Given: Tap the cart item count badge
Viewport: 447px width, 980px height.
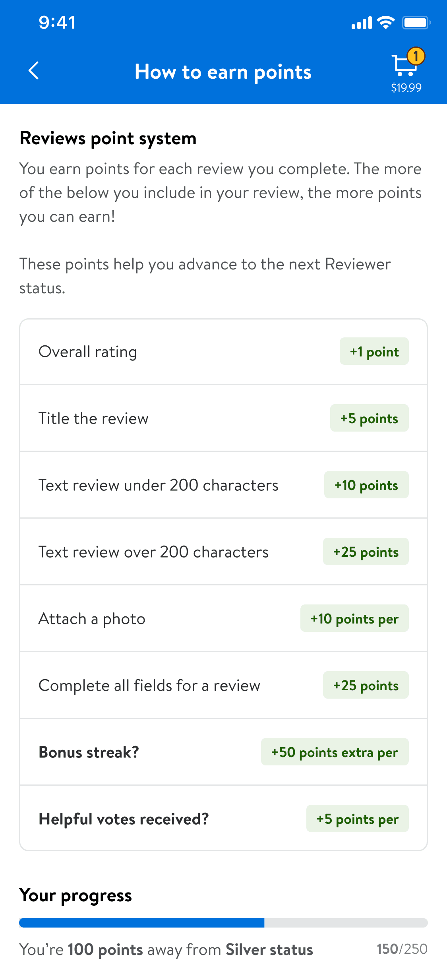Looking at the screenshot, I should click(x=416, y=56).
